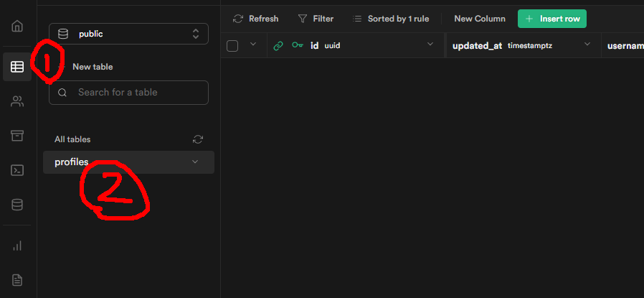Open the Authentication users icon
The height and width of the screenshot is (298, 644).
pyautogui.click(x=17, y=101)
